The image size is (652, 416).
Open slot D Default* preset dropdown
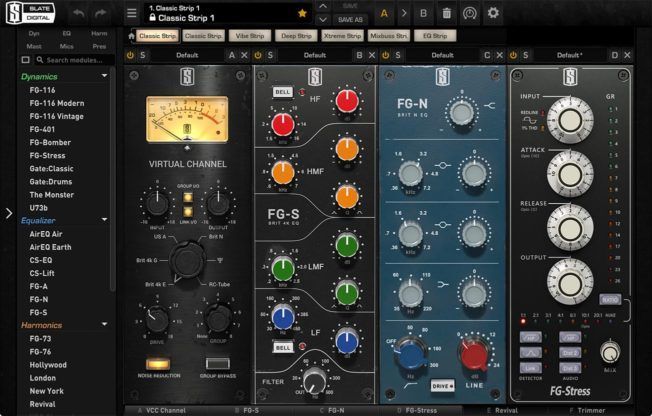tap(570, 55)
